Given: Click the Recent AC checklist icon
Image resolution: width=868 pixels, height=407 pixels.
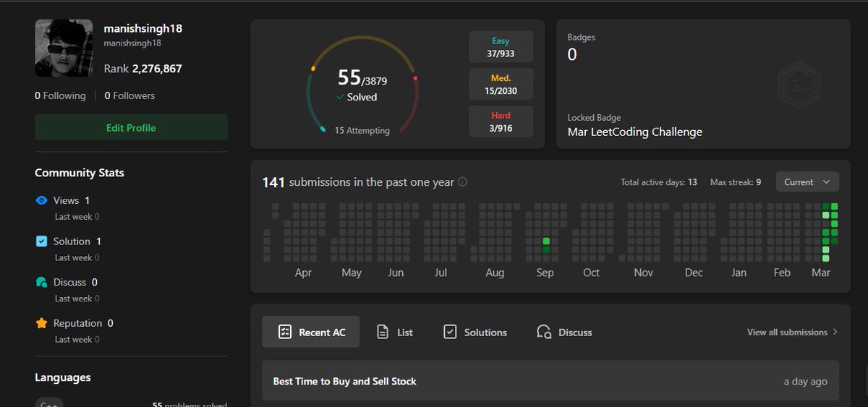Looking at the screenshot, I should 285,332.
